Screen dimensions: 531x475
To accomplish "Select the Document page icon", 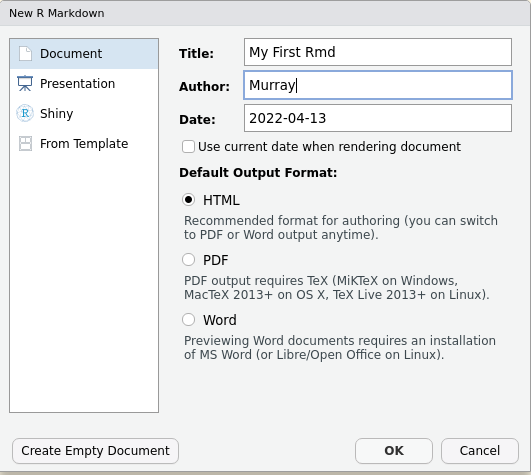I will tap(25, 53).
